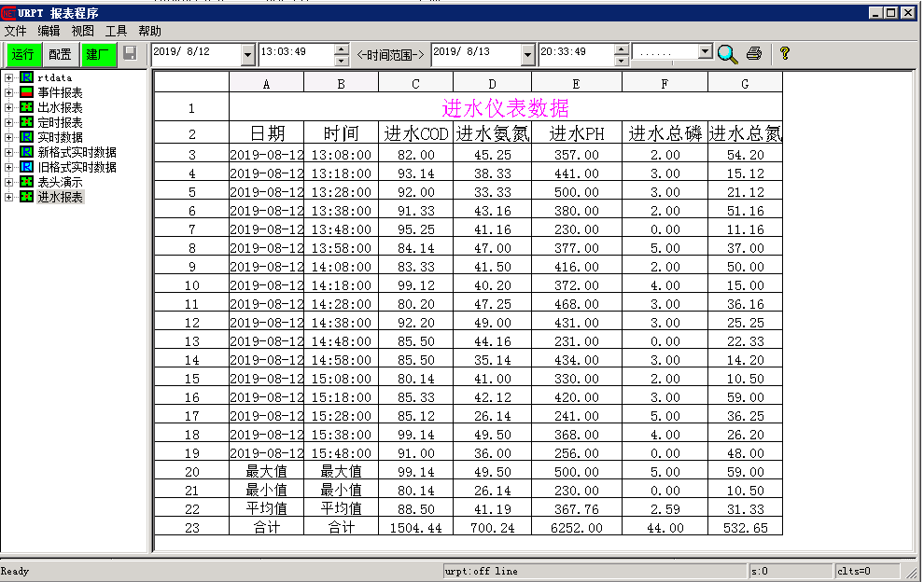Open the 文件 menu

16,31
